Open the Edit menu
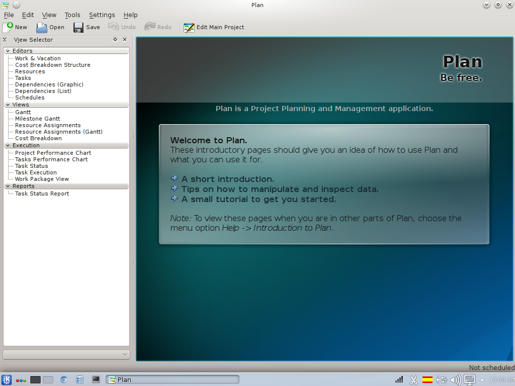The image size is (515, 386). pyautogui.click(x=28, y=15)
